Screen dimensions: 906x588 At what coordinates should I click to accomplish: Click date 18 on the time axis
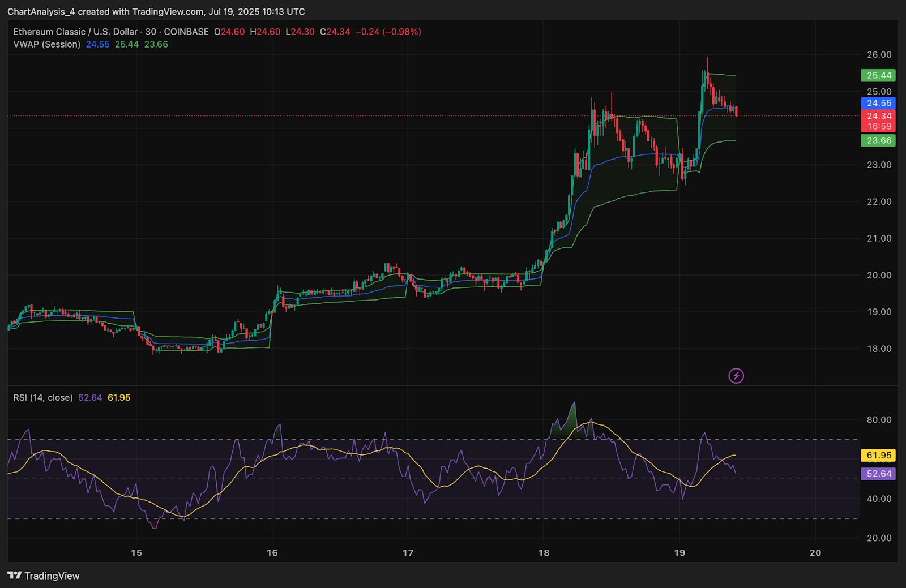point(544,553)
